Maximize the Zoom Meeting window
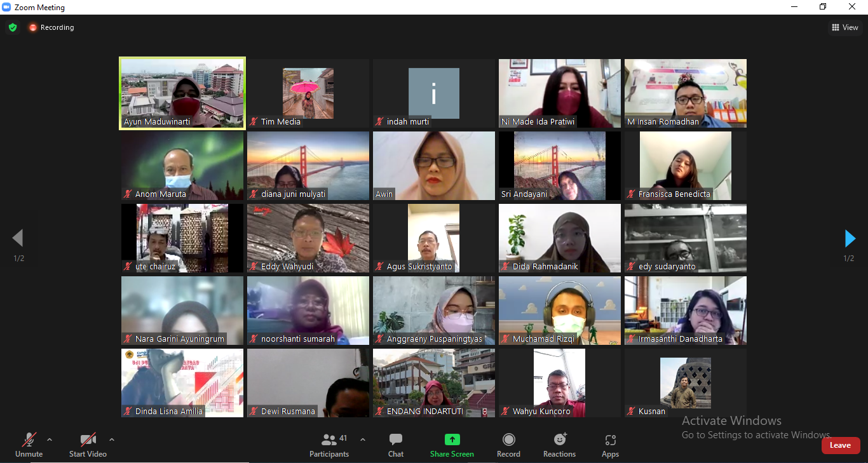868x463 pixels. point(823,7)
